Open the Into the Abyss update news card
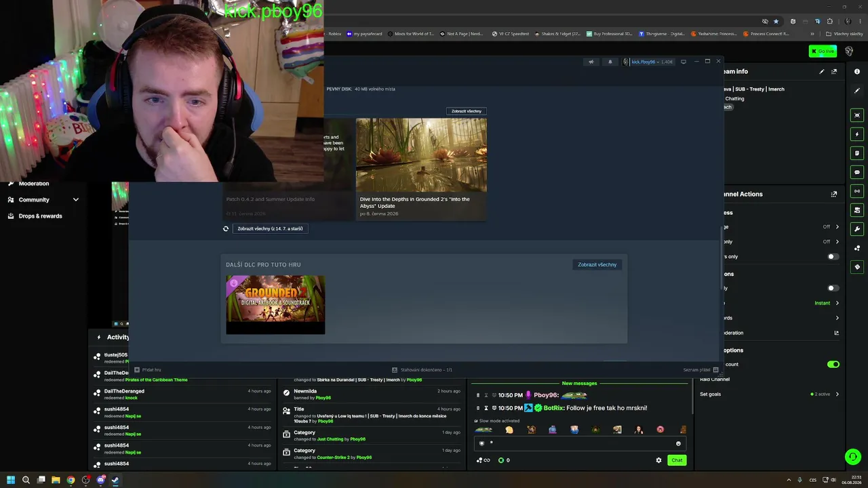The image size is (868, 488). (421, 169)
